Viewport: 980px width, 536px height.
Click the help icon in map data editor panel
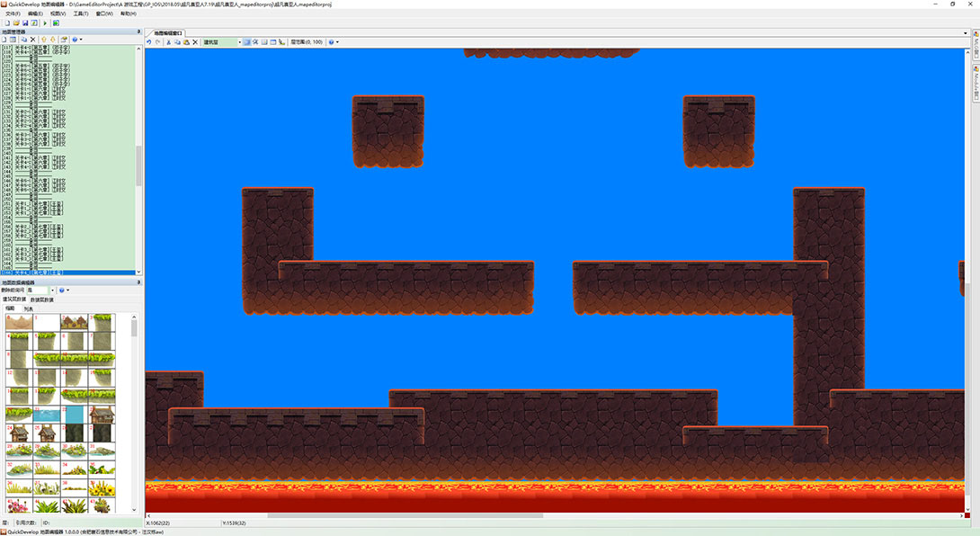(x=61, y=290)
